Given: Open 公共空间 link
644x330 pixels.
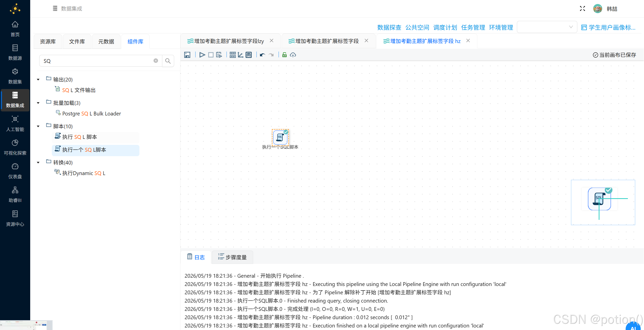Looking at the screenshot, I should click(x=417, y=27).
